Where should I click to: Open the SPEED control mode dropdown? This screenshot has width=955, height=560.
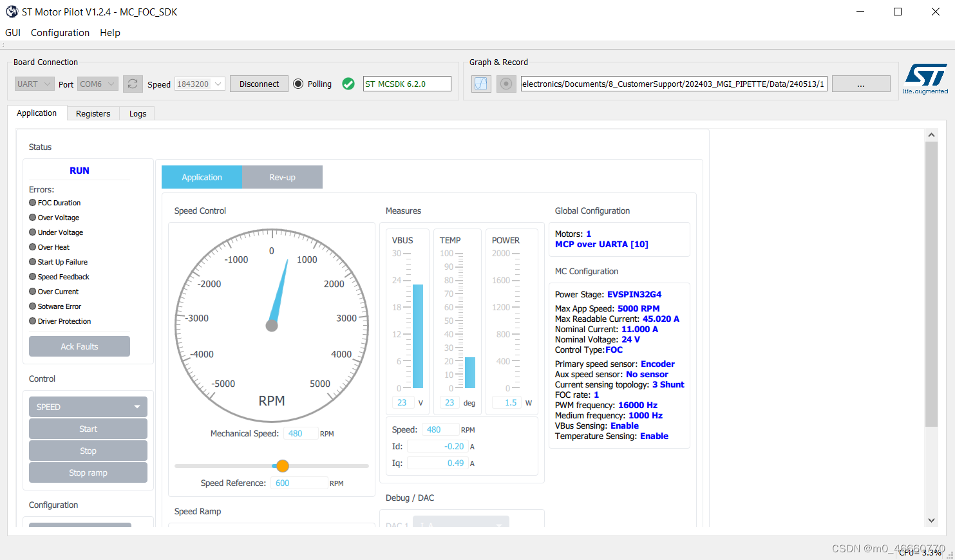point(88,407)
